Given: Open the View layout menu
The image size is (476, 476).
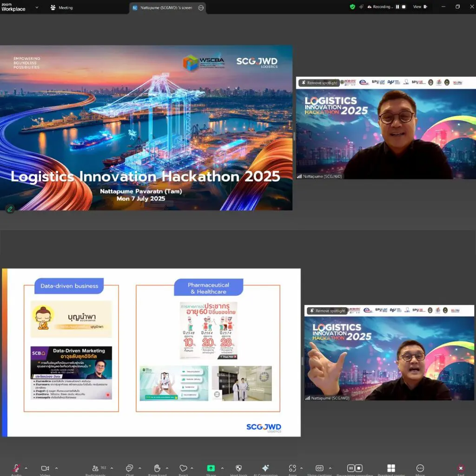Looking at the screenshot, I should pyautogui.click(x=420, y=7).
